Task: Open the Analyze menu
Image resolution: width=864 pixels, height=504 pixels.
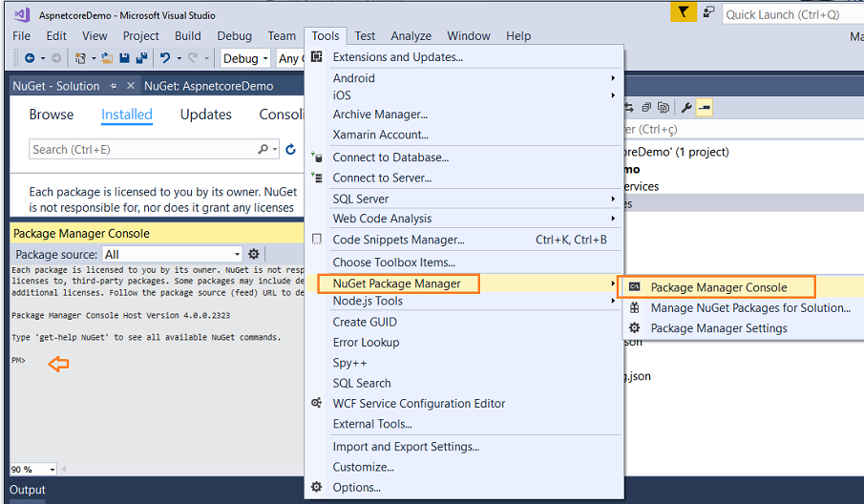Action: [411, 36]
